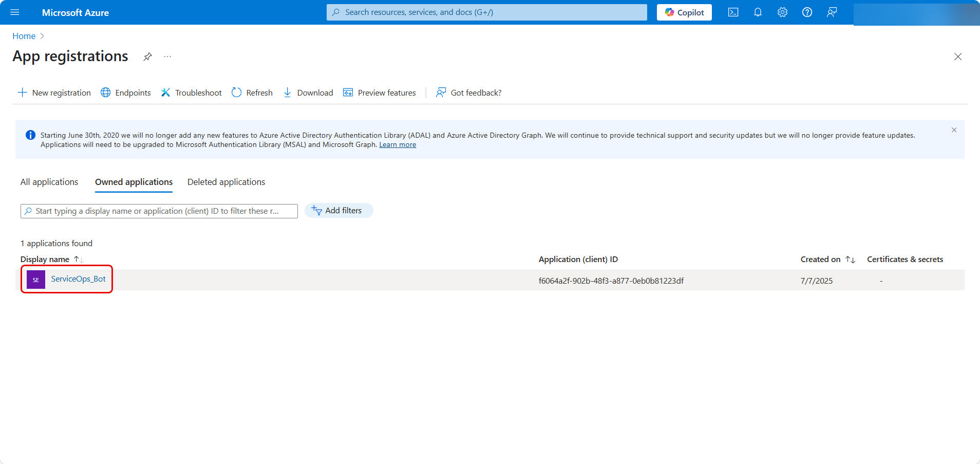Open Endpoints from the toolbar
Screen dimensions: 980x464
pyautogui.click(x=126, y=92)
